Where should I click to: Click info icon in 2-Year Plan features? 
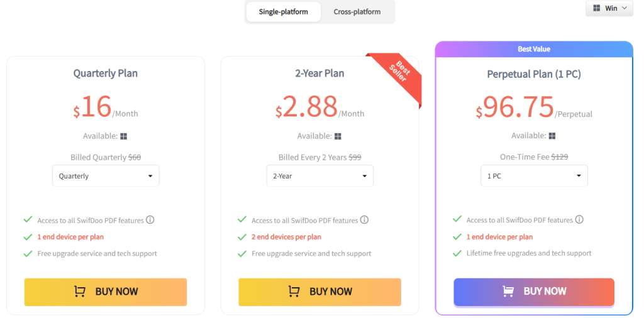pos(364,220)
